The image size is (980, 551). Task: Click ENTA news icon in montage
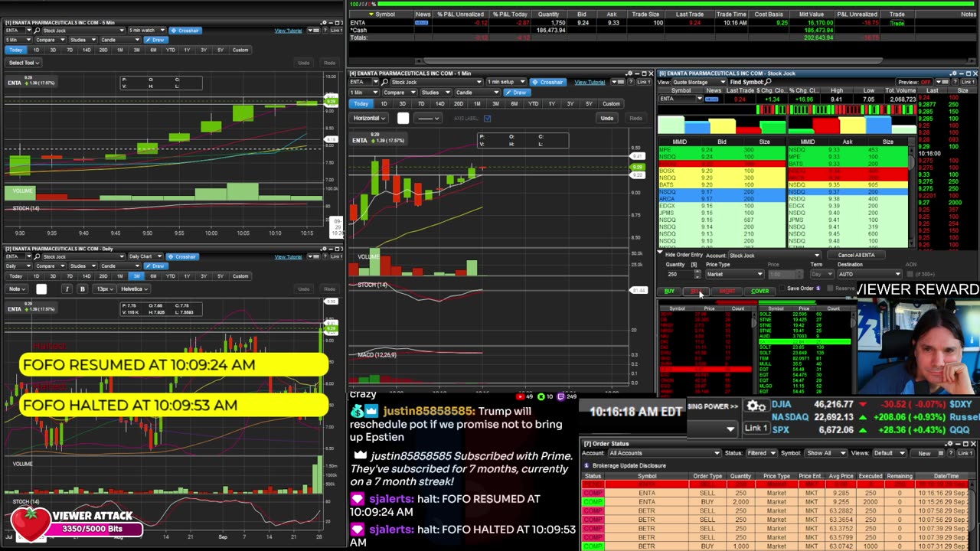pyautogui.click(x=712, y=99)
